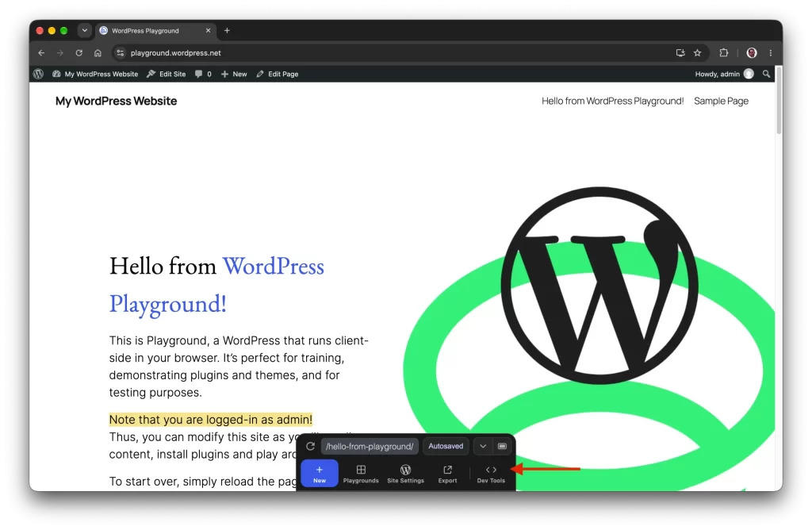Refresh the Playground site preview

[310, 446]
